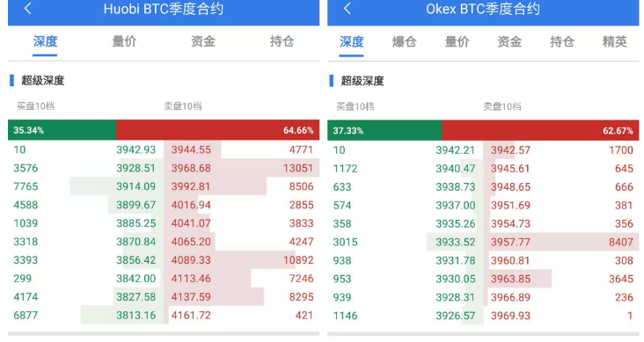Select Huobi sell order at 3968.68

(x=242, y=168)
